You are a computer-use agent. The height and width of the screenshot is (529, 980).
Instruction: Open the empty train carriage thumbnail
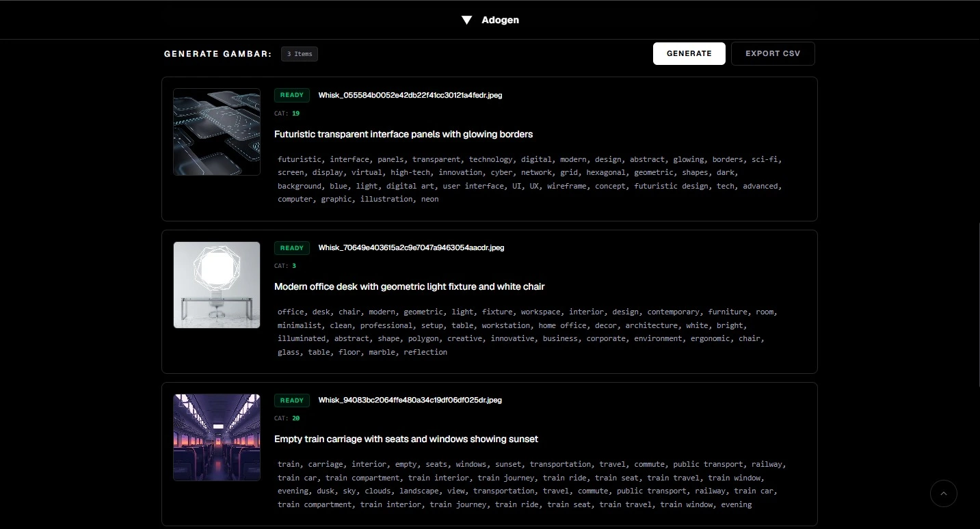pyautogui.click(x=216, y=437)
